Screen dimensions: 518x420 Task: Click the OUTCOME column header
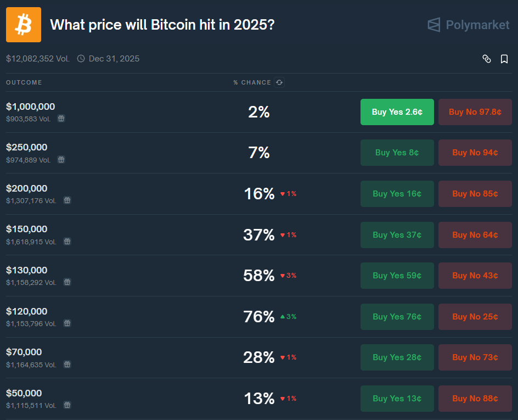pyautogui.click(x=24, y=82)
